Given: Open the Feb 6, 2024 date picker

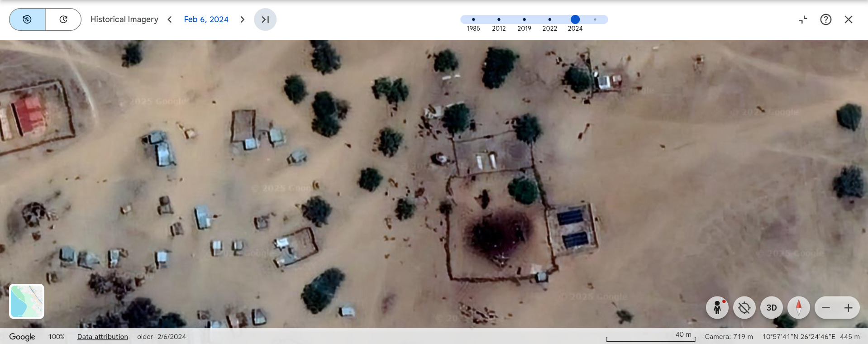Looking at the screenshot, I should click(x=206, y=19).
